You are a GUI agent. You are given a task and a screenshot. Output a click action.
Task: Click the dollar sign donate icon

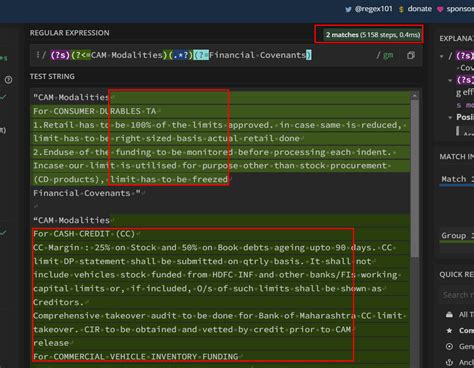tap(401, 9)
